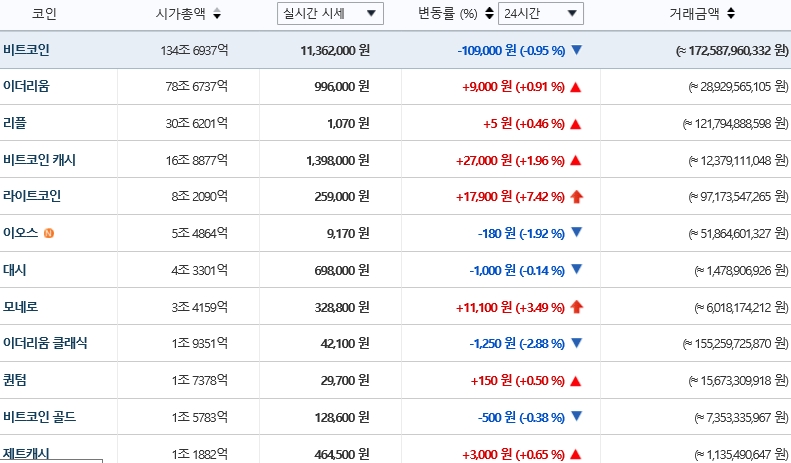This screenshot has width=791, height=463.
Task: Open 비트코인 캐시 coin link
Action: tap(39, 160)
